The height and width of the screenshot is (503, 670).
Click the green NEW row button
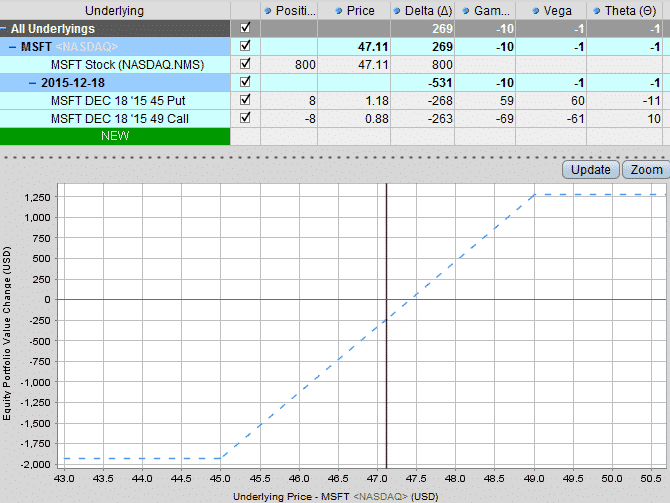click(115, 136)
